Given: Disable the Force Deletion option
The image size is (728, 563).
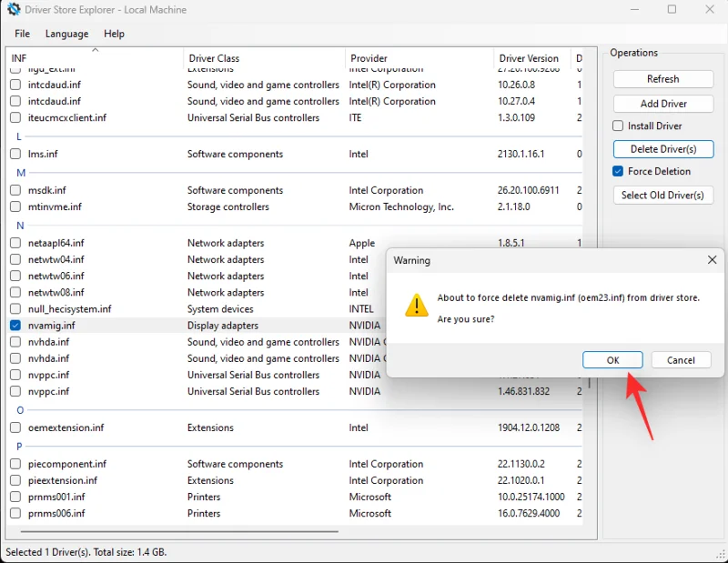Looking at the screenshot, I should click(x=616, y=171).
